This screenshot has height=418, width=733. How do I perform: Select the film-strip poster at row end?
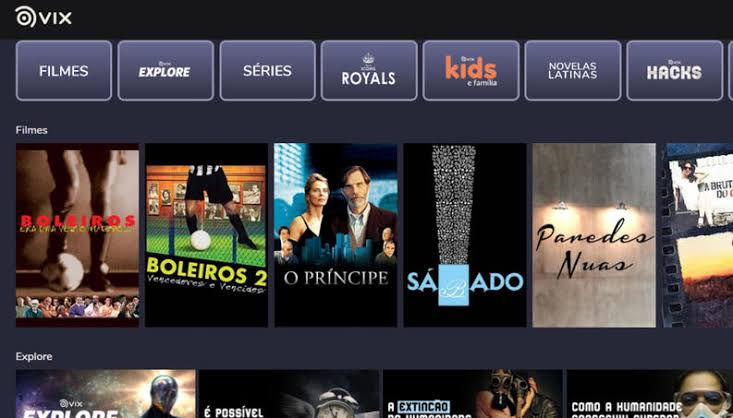coord(697,235)
